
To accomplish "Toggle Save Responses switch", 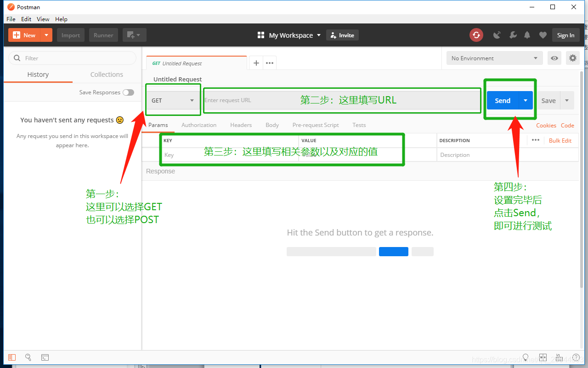I will (x=128, y=92).
